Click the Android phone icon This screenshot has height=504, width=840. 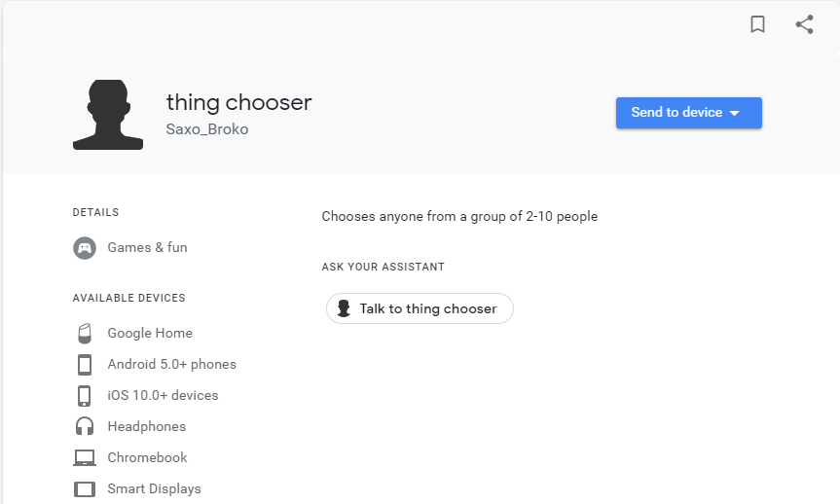pos(85,364)
